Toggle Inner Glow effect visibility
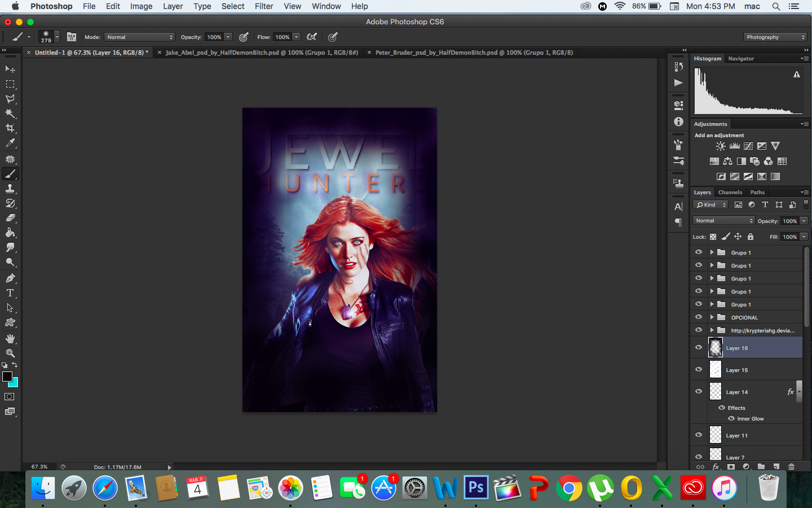 731,418
